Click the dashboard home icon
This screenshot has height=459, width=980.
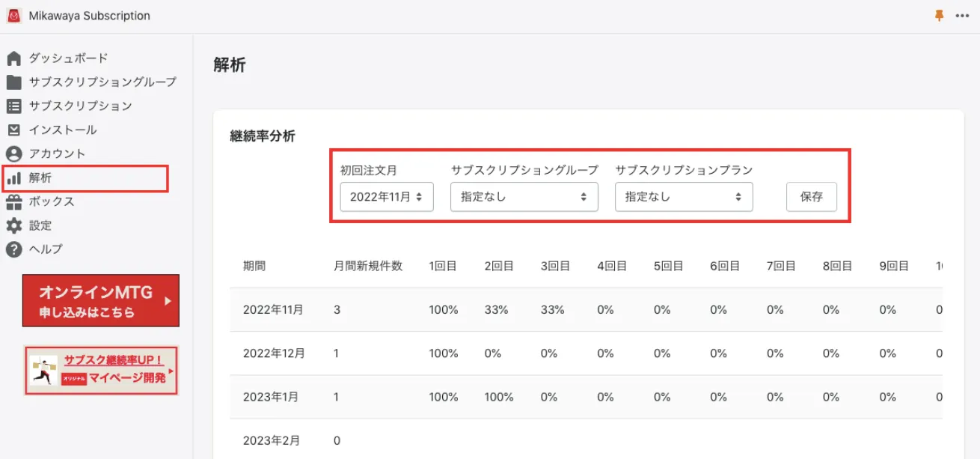pyautogui.click(x=13, y=58)
